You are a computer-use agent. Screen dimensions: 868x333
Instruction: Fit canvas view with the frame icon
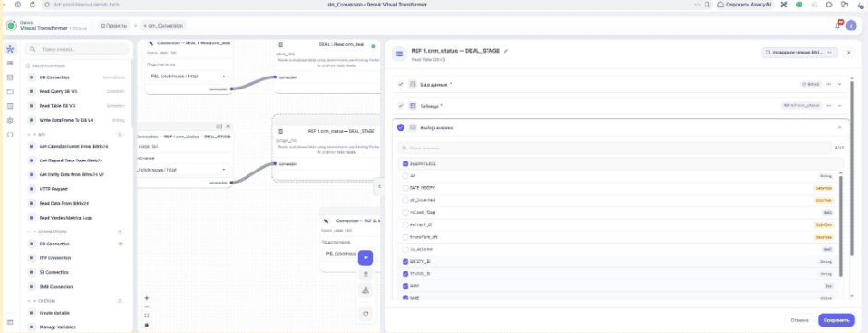pyautogui.click(x=147, y=315)
